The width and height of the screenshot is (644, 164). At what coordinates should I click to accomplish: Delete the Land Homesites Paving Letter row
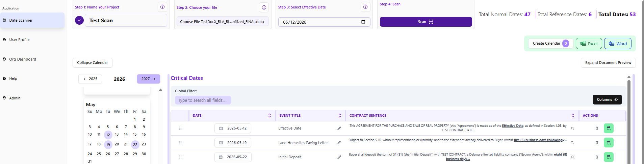tap(597, 143)
